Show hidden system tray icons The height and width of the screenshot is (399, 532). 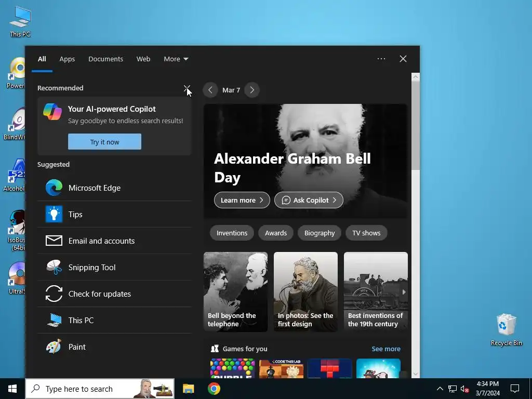(x=440, y=389)
